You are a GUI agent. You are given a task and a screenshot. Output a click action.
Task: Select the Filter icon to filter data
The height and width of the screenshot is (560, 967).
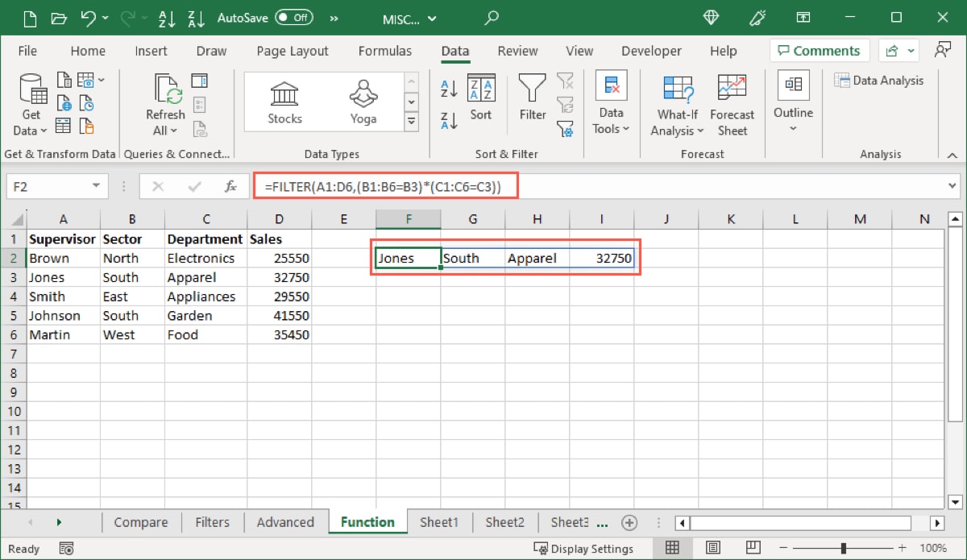(532, 101)
